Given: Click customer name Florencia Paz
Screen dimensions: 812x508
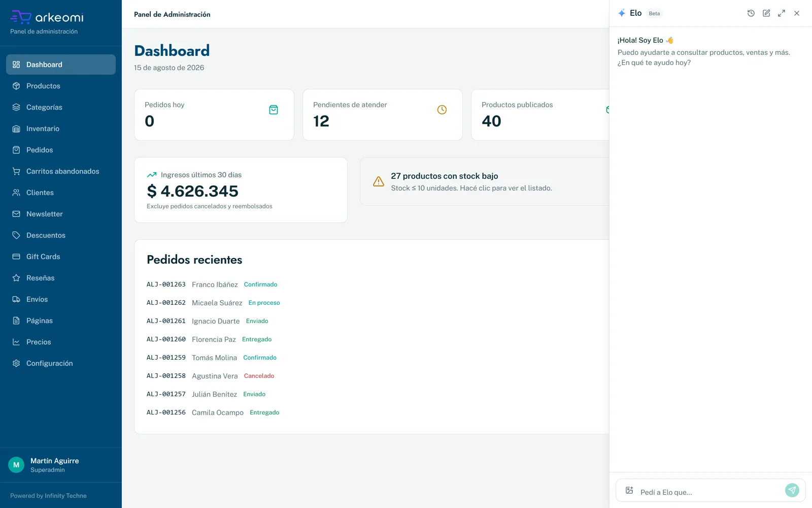Looking at the screenshot, I should 214,339.
